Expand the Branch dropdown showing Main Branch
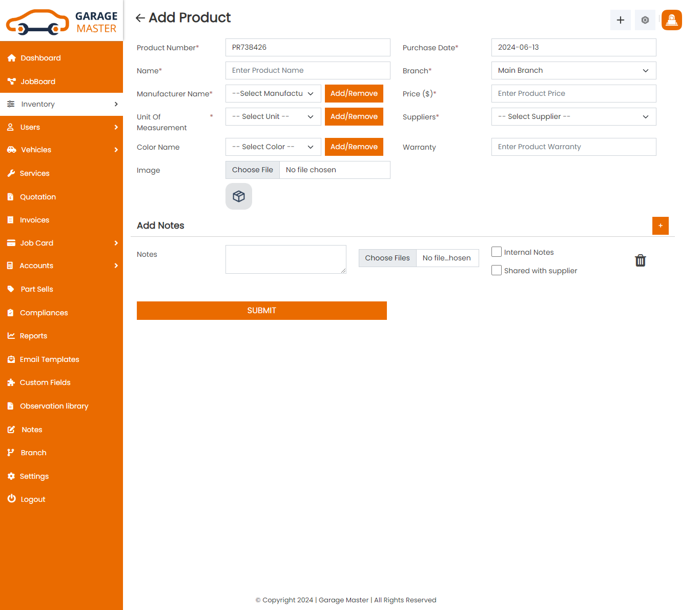Viewport: 700px width, 610px height. coord(573,71)
